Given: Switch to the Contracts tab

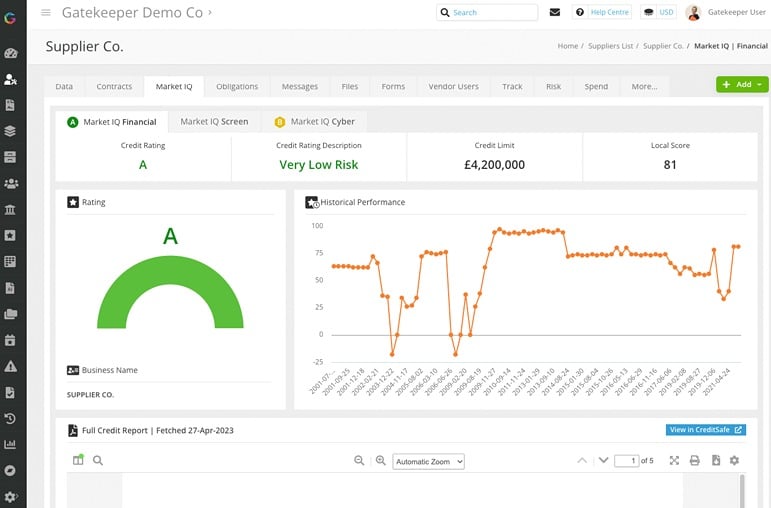Looking at the screenshot, I should (114, 87).
